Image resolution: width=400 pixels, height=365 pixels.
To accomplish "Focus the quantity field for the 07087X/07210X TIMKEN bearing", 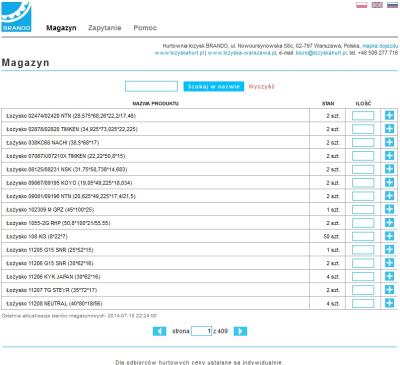I will pyautogui.click(x=363, y=156).
